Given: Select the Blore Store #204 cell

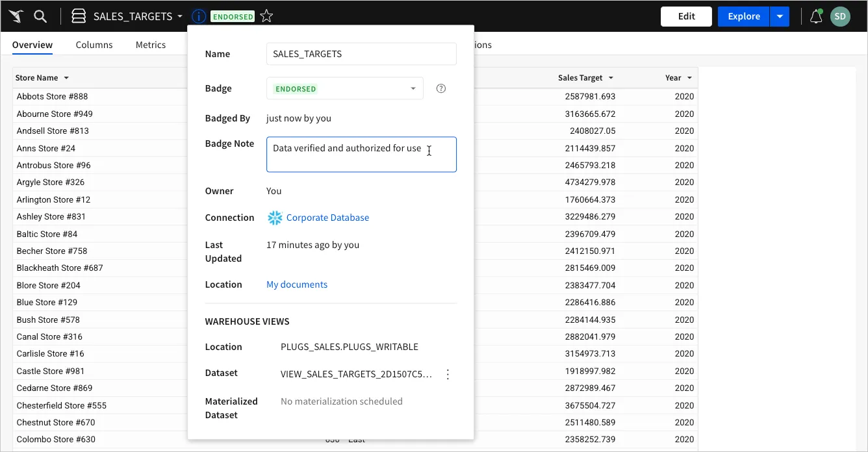Looking at the screenshot, I should [x=48, y=285].
